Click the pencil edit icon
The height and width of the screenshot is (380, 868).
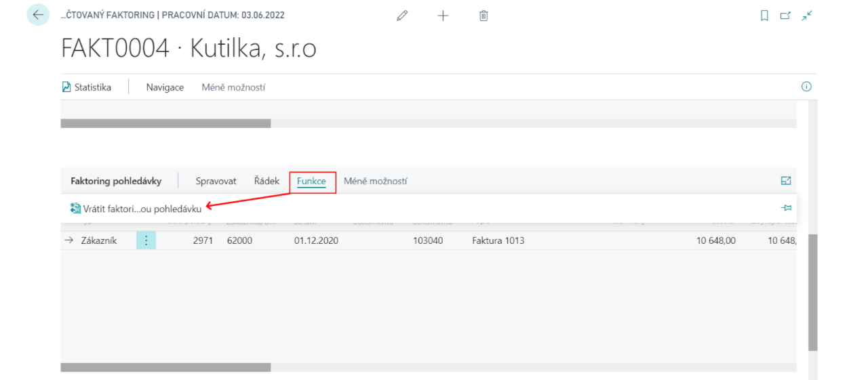(x=402, y=16)
